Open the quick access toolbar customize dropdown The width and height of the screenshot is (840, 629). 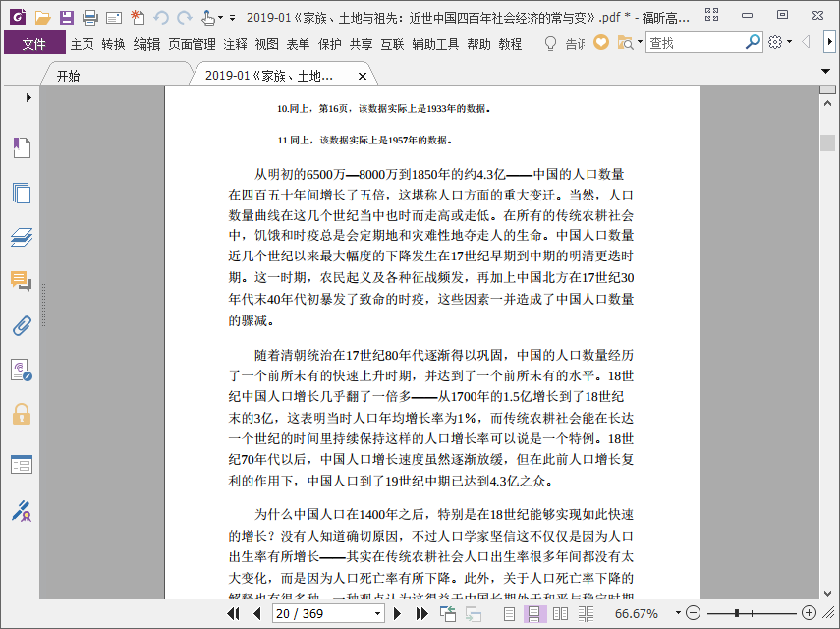pos(232,18)
